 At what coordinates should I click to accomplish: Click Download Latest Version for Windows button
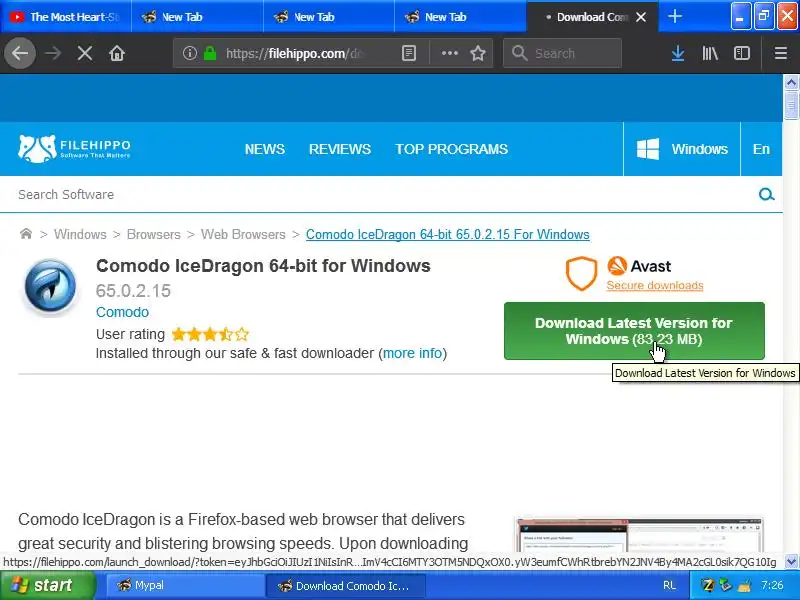pyautogui.click(x=634, y=331)
